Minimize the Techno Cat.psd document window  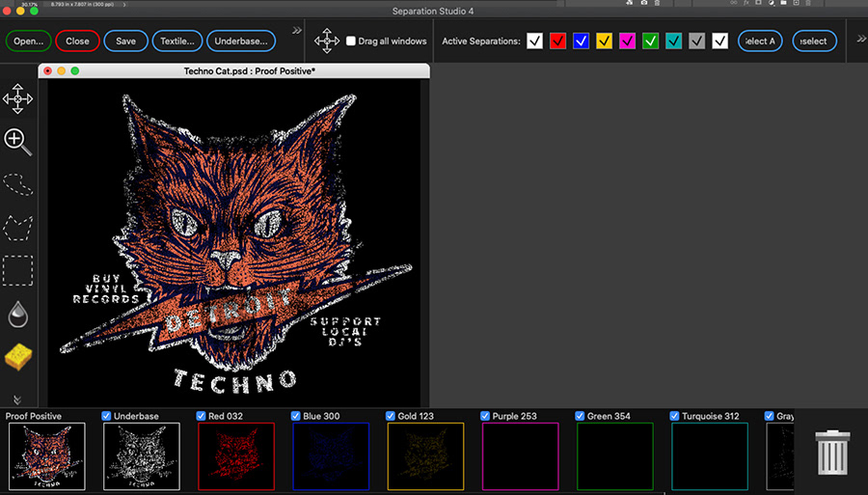point(62,70)
